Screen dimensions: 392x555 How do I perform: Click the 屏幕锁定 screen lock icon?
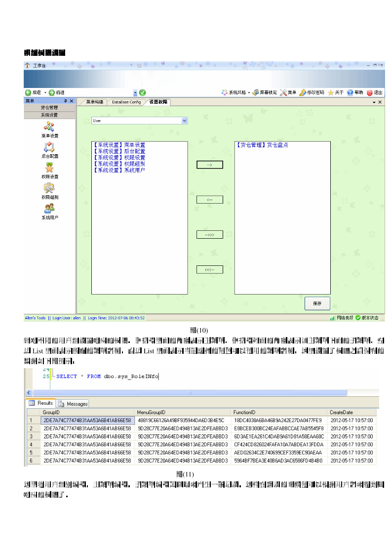pos(255,92)
